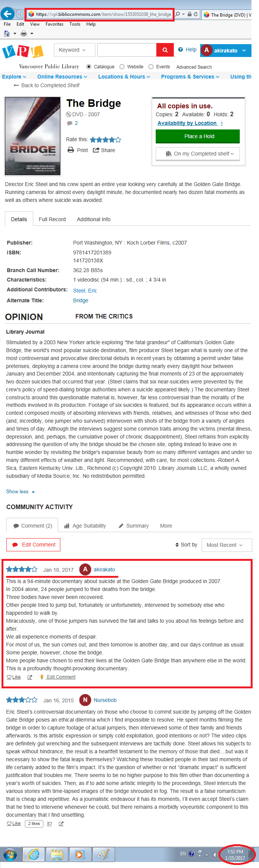Image resolution: width=259 pixels, height=868 pixels.
Task: Click the Print icon under the rating
Action: tap(71, 150)
